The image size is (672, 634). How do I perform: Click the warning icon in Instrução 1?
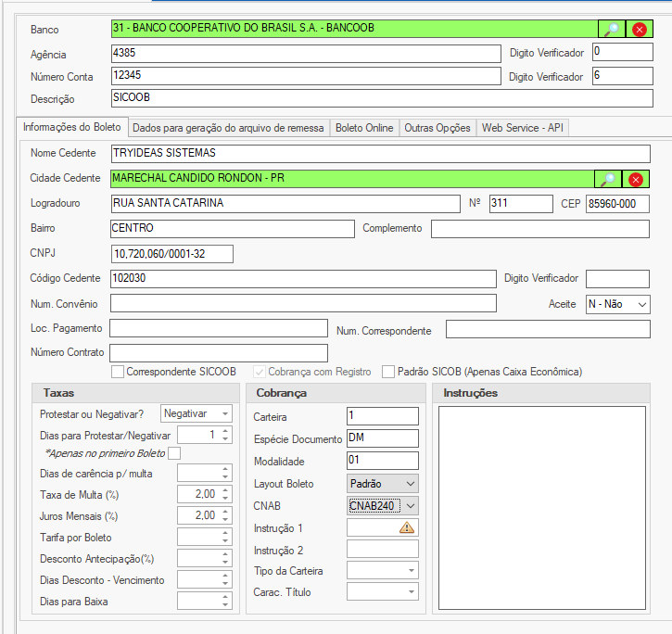406,527
